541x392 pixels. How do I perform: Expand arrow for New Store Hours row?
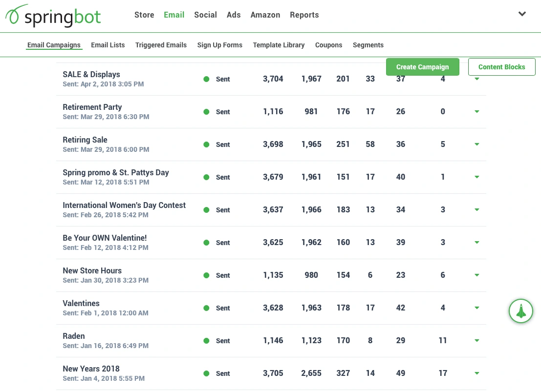coord(476,275)
